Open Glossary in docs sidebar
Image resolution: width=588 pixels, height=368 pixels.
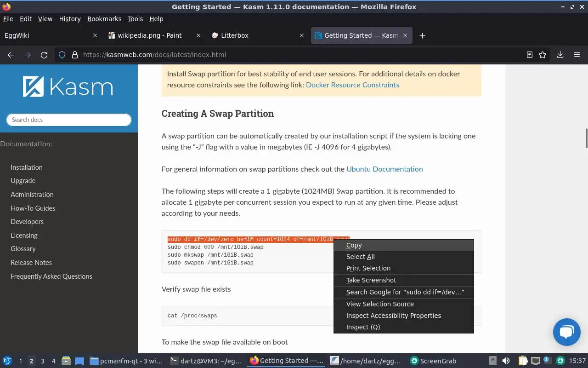coord(23,249)
